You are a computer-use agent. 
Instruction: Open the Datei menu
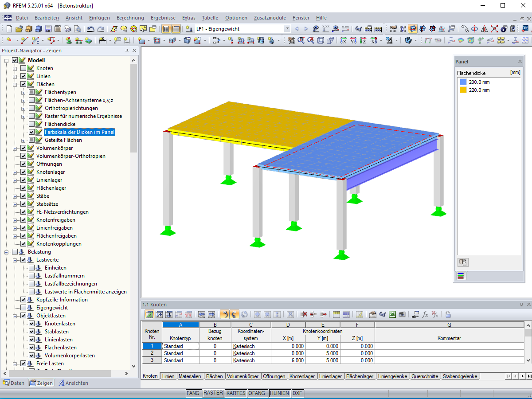tap(22, 18)
